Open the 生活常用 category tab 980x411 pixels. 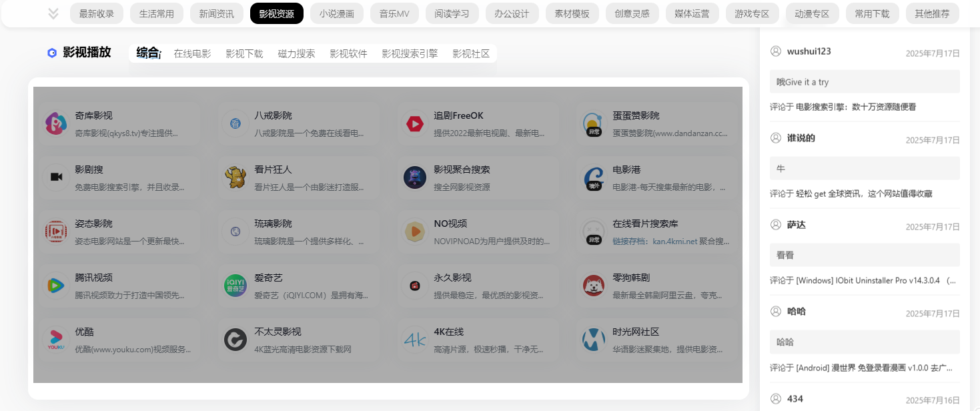157,13
